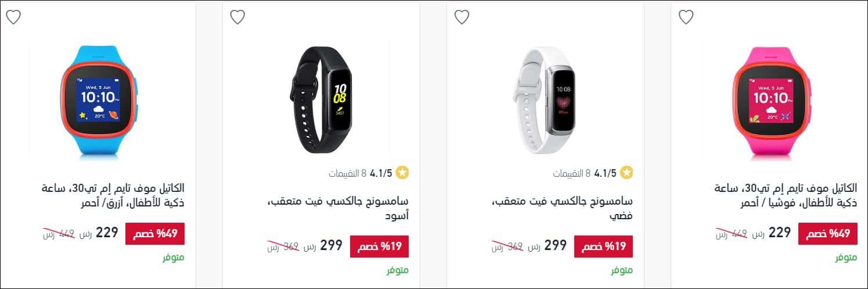This screenshot has width=868, height=289.
Task: Click 19% discount badge on silver Galaxy Fit
Action: (x=604, y=247)
